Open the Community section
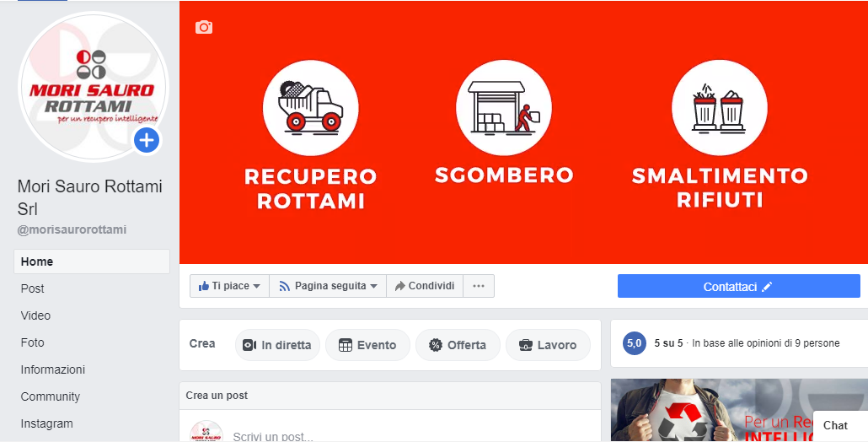 coord(92,396)
